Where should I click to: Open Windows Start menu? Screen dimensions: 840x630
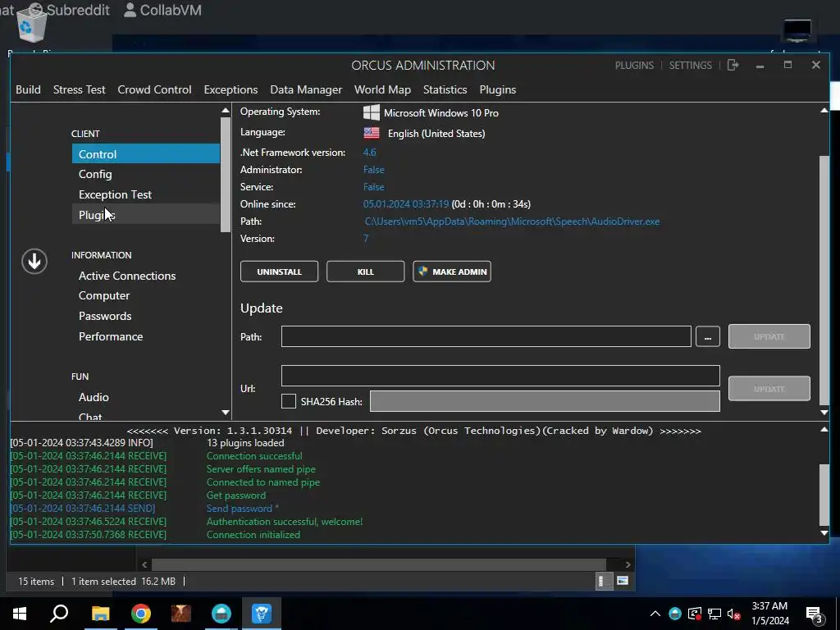click(20, 614)
